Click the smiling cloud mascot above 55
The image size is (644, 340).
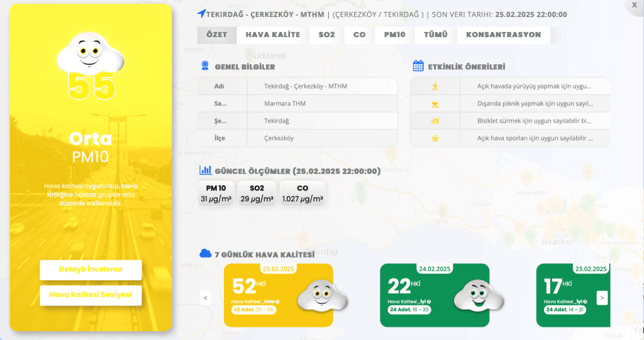point(90,53)
